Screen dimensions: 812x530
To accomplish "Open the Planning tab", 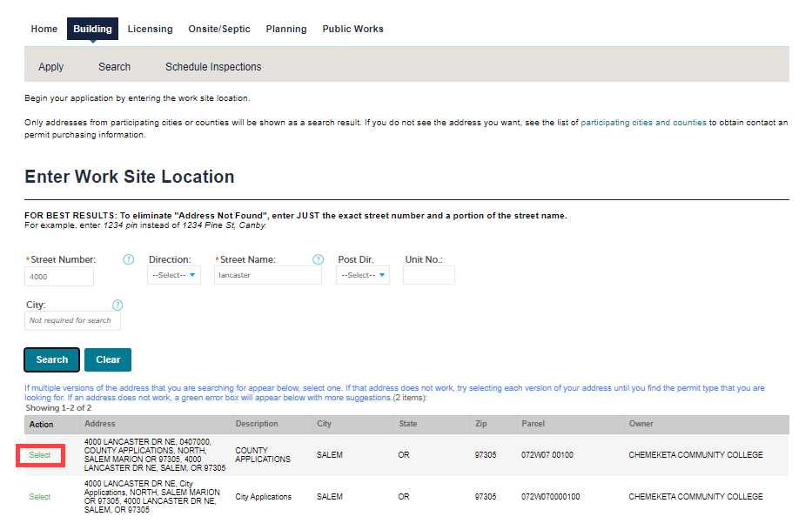I will pyautogui.click(x=286, y=29).
